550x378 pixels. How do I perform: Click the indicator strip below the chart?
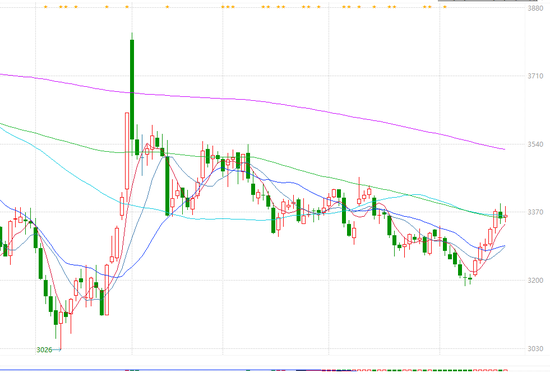tap(254, 370)
